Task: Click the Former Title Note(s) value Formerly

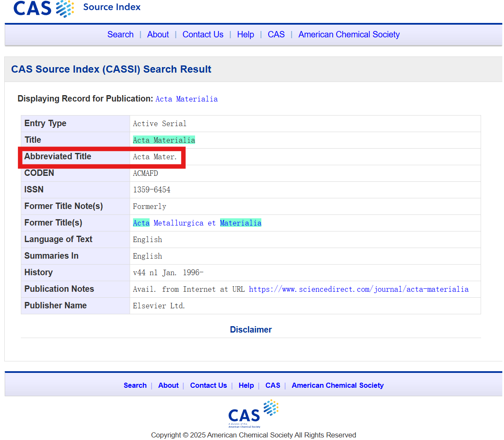Action: (150, 206)
